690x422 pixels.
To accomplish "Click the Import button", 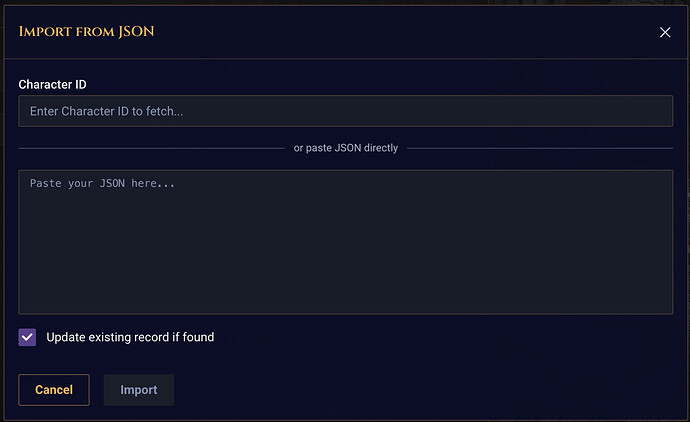I will pos(139,390).
